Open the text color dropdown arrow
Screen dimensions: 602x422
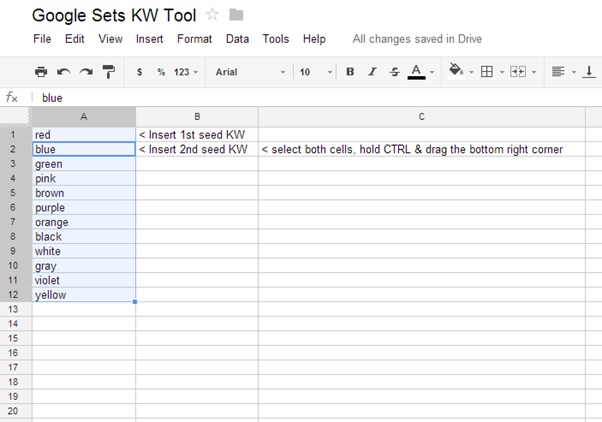tap(432, 72)
